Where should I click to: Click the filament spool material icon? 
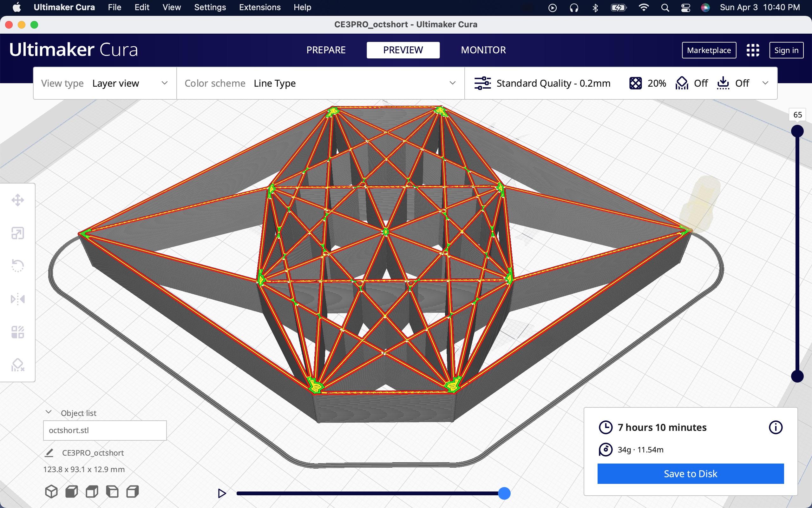tap(606, 450)
